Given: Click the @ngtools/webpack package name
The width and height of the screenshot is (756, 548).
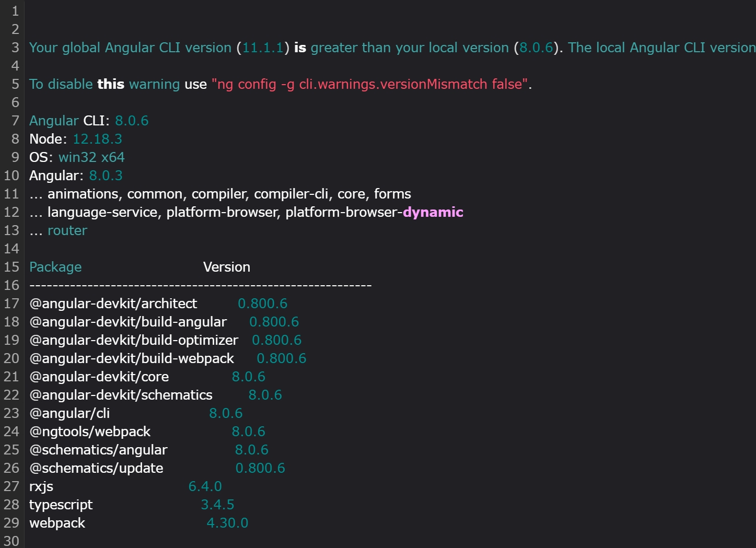Looking at the screenshot, I should pyautogui.click(x=90, y=432).
